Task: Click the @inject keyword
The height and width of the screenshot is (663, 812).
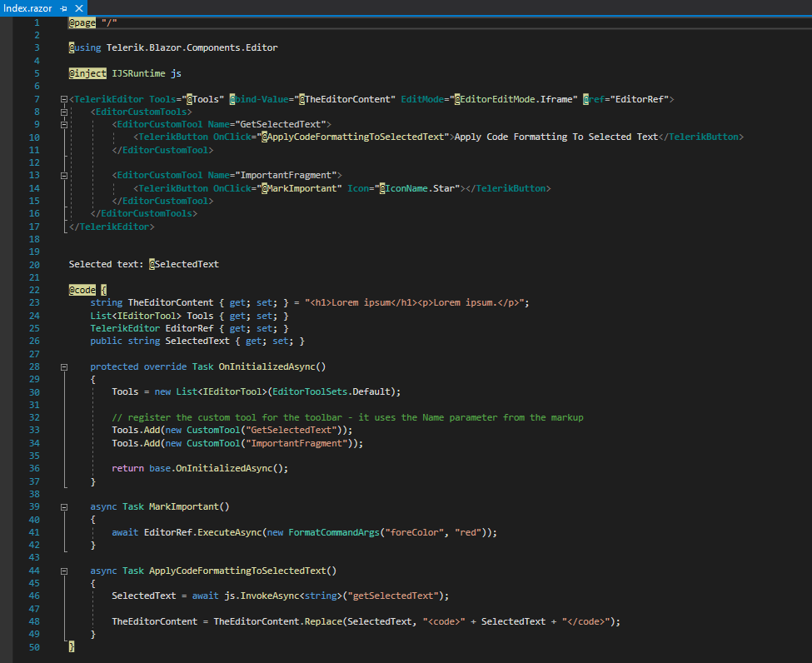Action: point(87,73)
